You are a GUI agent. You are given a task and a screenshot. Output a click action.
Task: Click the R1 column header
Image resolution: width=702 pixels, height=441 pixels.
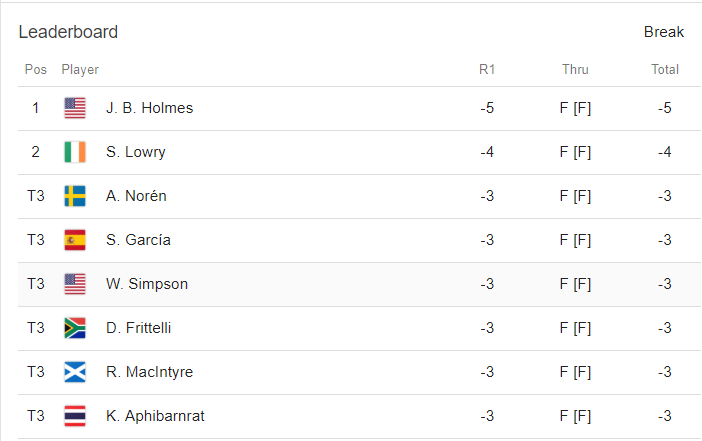487,70
